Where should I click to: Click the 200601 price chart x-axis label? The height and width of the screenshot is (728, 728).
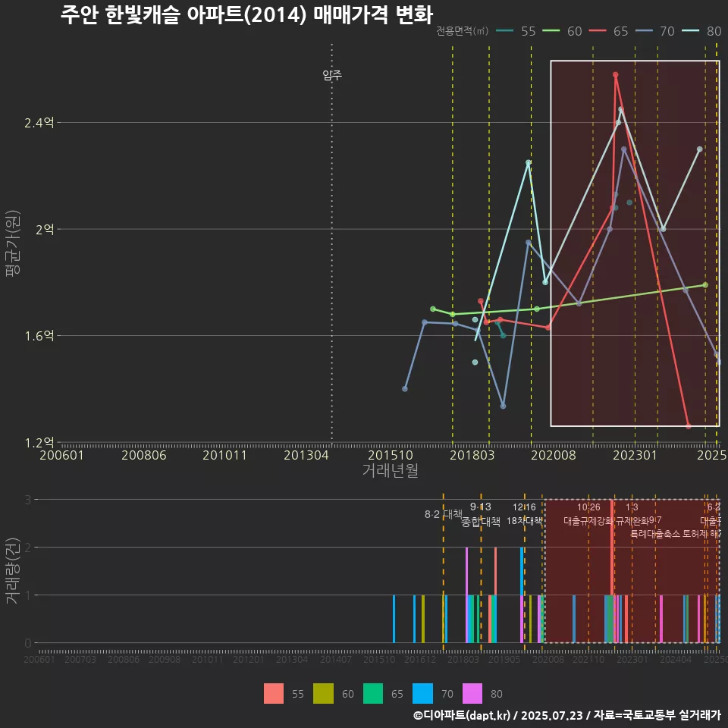pyautogui.click(x=61, y=455)
